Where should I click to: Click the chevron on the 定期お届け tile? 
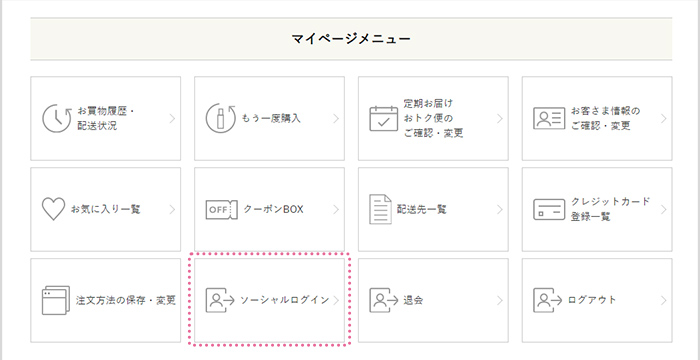click(x=500, y=118)
